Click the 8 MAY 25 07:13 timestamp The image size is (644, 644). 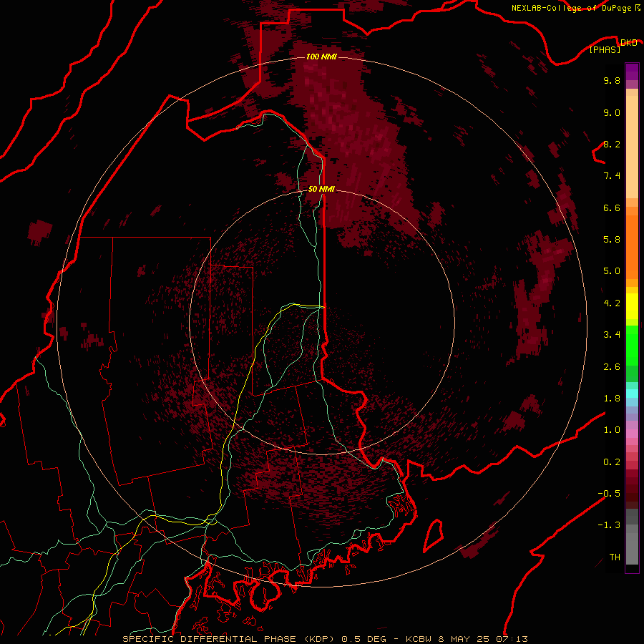(484, 639)
